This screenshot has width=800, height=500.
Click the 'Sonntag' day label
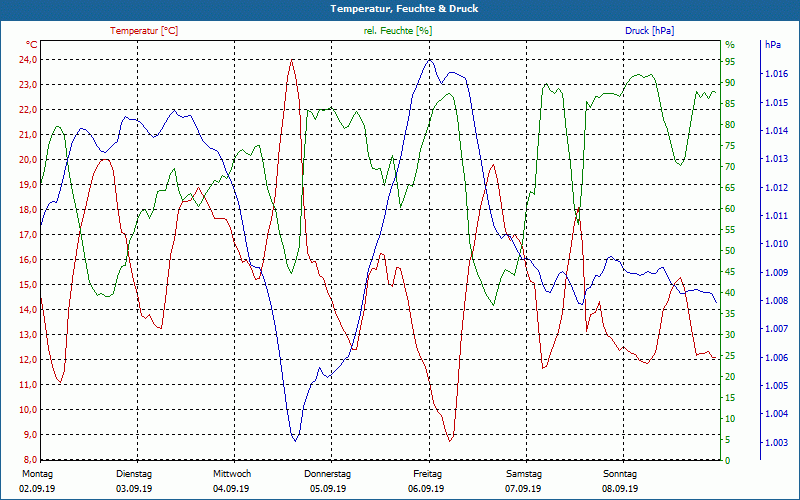click(620, 474)
